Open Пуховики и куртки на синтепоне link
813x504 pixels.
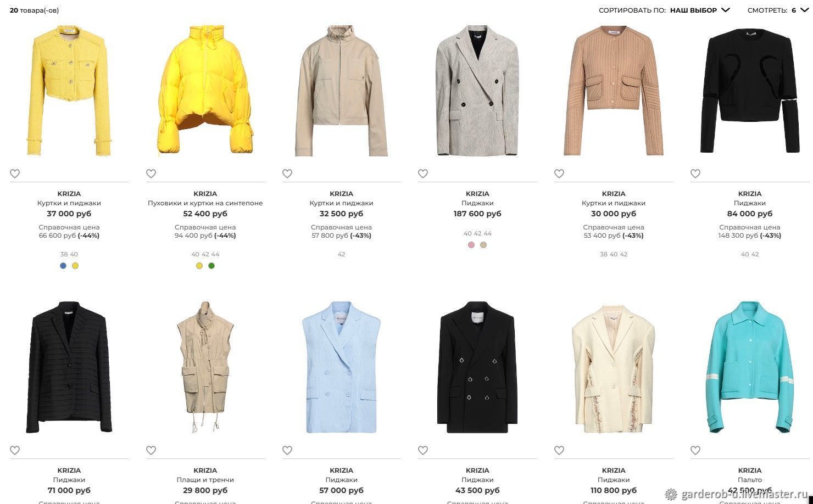pos(205,203)
